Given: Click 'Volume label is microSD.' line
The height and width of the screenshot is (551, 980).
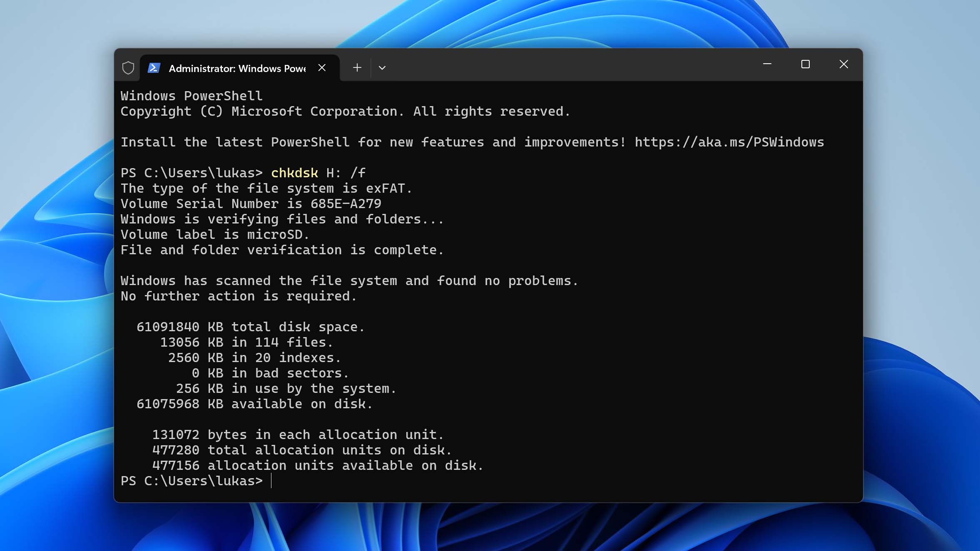Looking at the screenshot, I should [215, 235].
